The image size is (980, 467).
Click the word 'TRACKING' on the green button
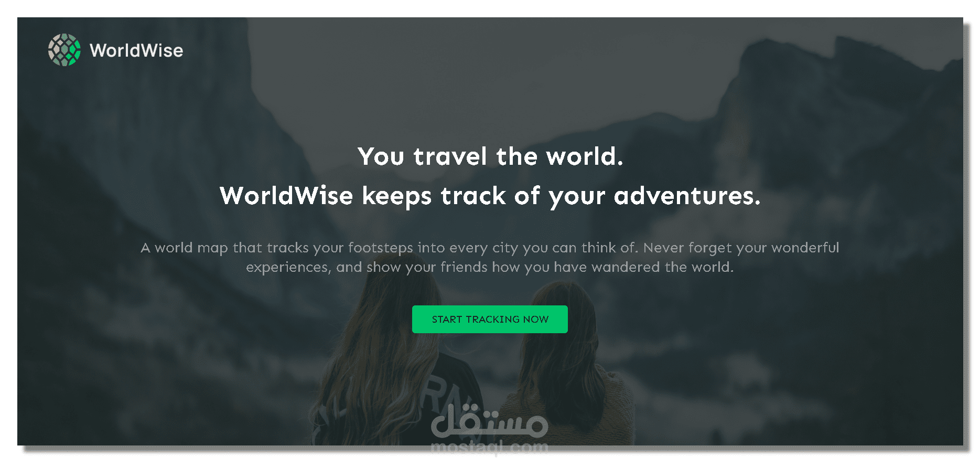(492, 319)
